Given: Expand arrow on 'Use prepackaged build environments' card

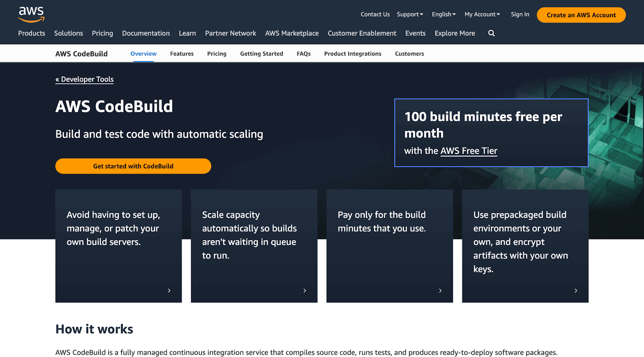Looking at the screenshot, I should (576, 291).
